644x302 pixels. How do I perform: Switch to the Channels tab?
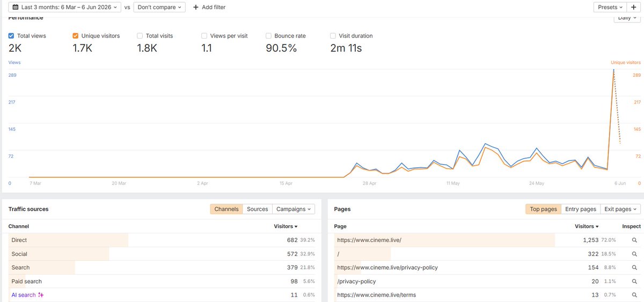tap(226, 209)
